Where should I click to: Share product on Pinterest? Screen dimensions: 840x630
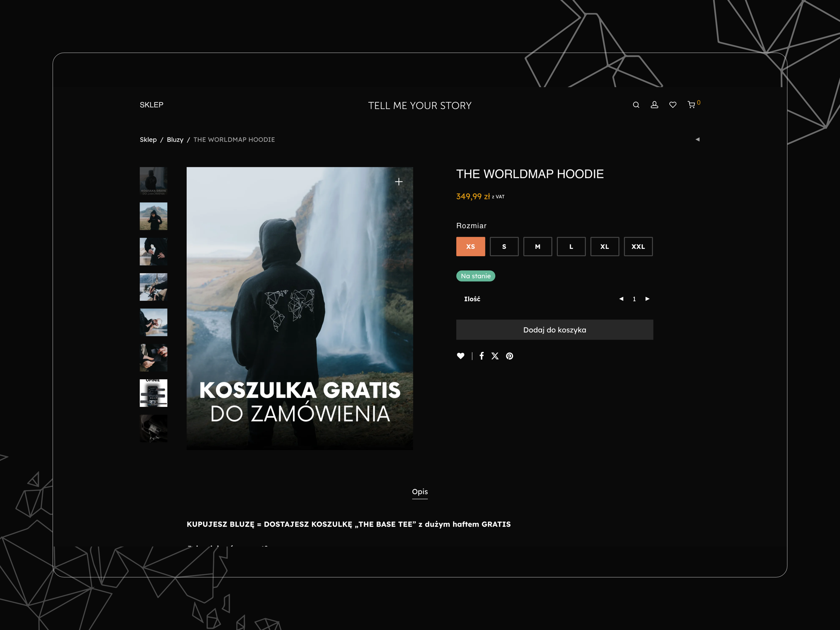tap(510, 356)
